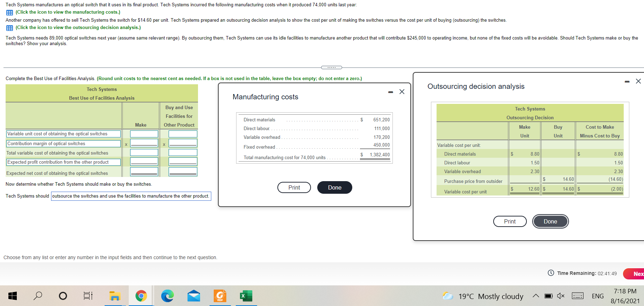The height and width of the screenshot is (306, 644).
Task: Click the Time Remaining clock icon
Action: [551, 273]
